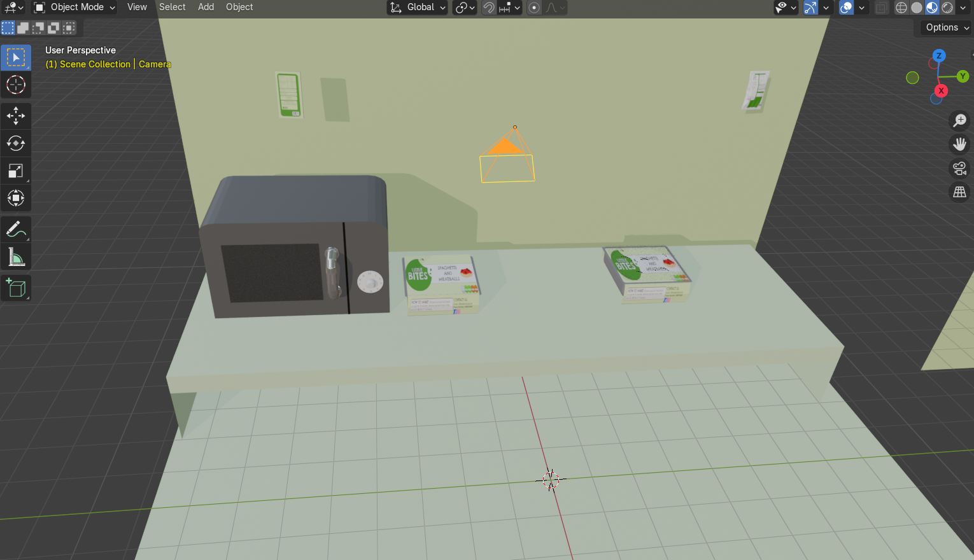The image size is (974, 560).
Task: Expand the Global transform orientation dropdown
Action: 418,8
